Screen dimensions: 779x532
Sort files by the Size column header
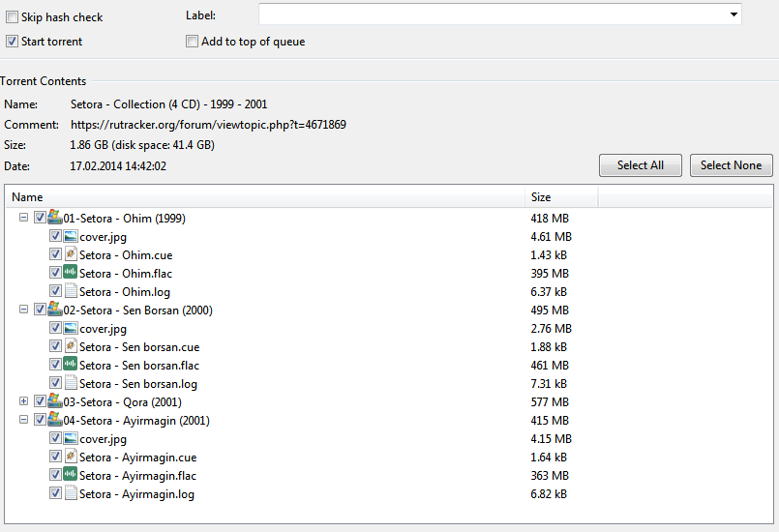pyautogui.click(x=561, y=197)
